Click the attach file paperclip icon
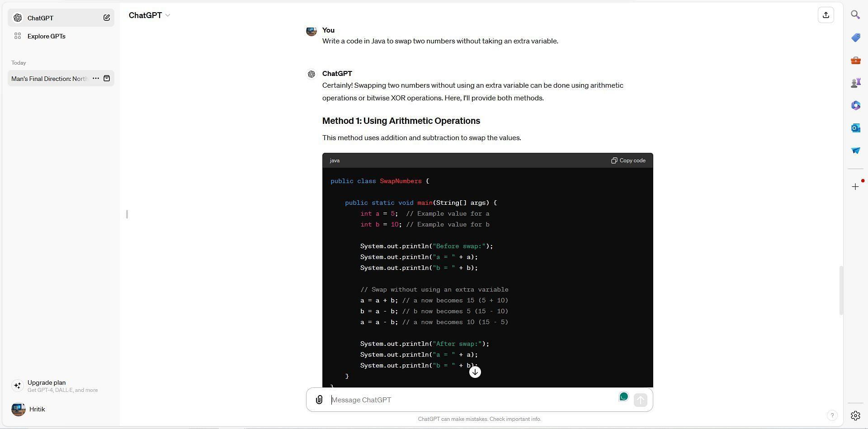868x429 pixels. point(319,400)
